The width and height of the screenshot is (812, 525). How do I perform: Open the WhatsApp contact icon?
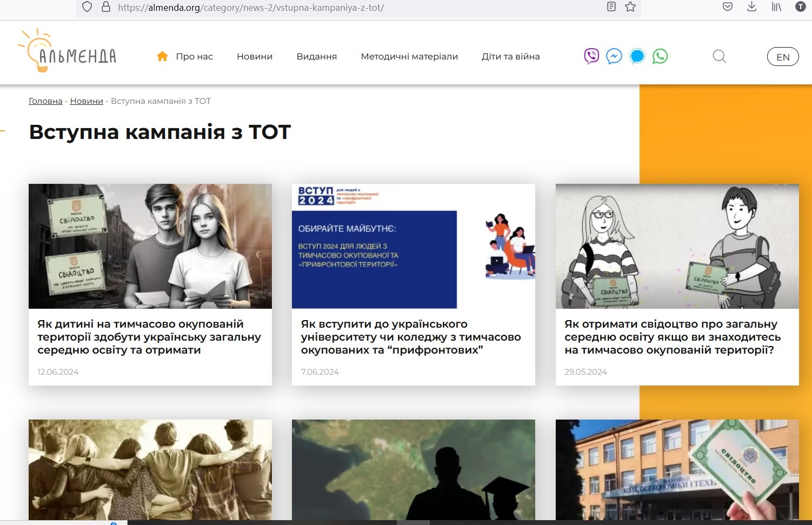tap(660, 56)
